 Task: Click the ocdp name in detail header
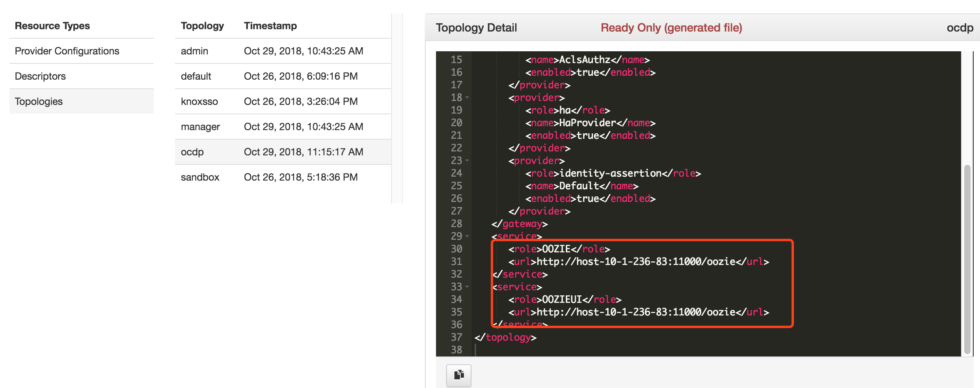(960, 28)
